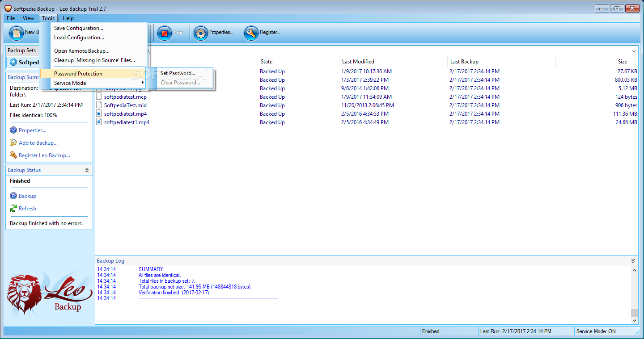This screenshot has width=644, height=339.
Task: Click the New Backup toolbar icon
Action: point(17,33)
